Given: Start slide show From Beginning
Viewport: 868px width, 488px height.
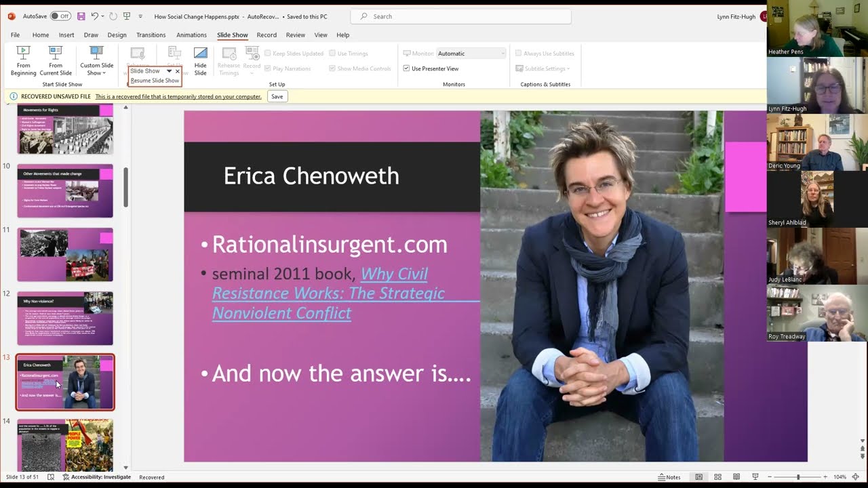Looking at the screenshot, I should [x=23, y=60].
